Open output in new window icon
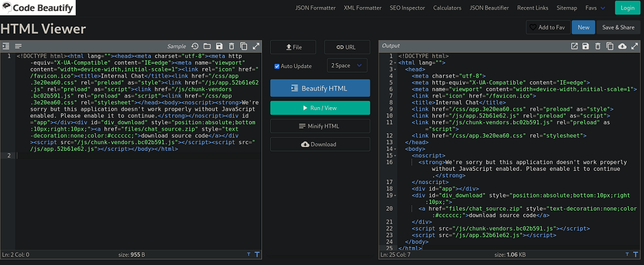 point(574,47)
